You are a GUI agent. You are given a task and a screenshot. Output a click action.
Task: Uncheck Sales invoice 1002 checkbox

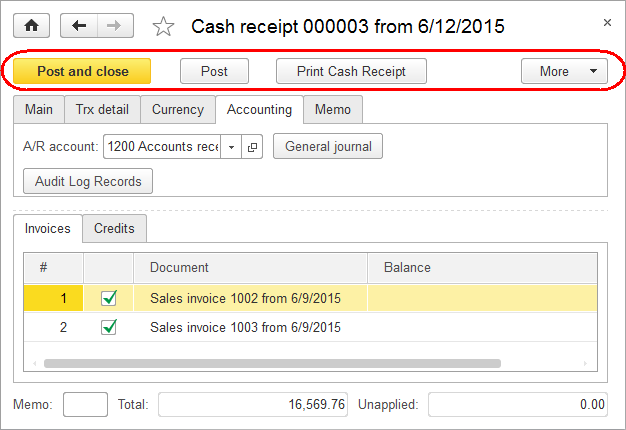tap(109, 298)
